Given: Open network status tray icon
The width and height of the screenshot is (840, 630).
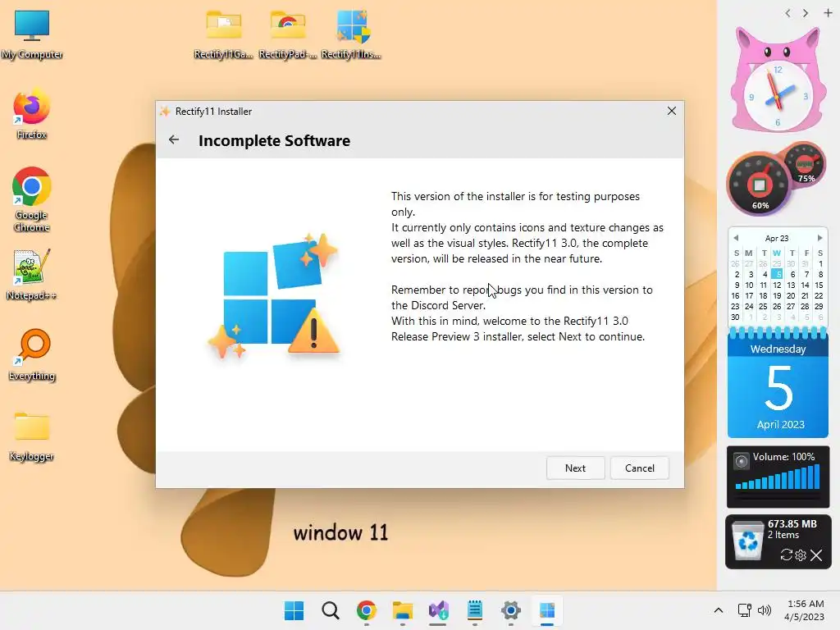Looking at the screenshot, I should point(744,610).
